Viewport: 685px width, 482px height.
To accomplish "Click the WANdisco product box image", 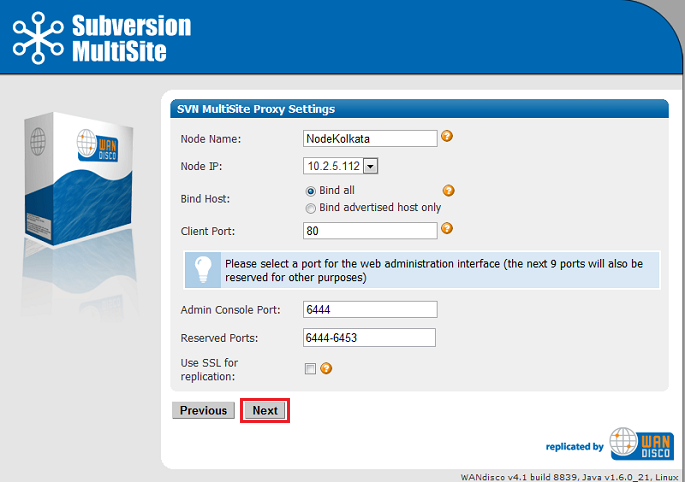I will pyautogui.click(x=79, y=180).
